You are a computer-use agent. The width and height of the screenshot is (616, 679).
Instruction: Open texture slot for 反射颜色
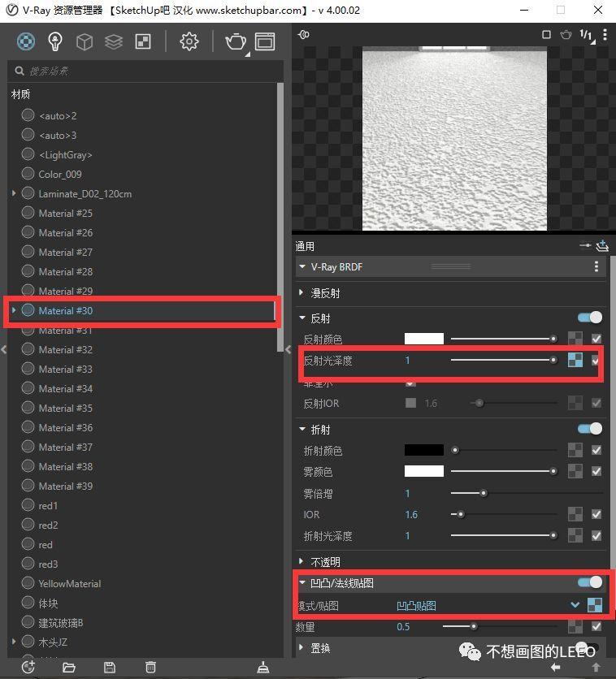(x=575, y=339)
